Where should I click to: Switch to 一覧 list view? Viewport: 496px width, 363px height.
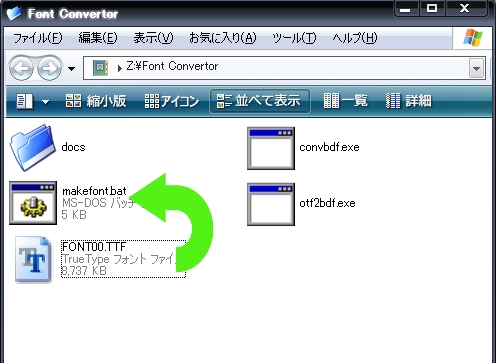[346, 101]
